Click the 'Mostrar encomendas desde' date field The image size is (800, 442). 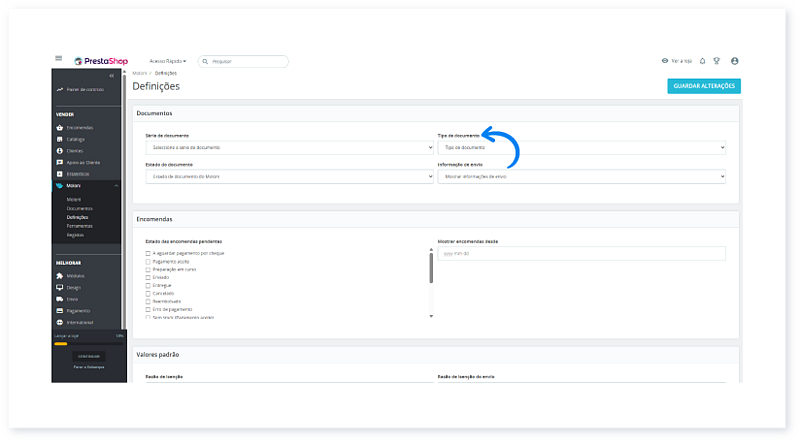point(581,254)
